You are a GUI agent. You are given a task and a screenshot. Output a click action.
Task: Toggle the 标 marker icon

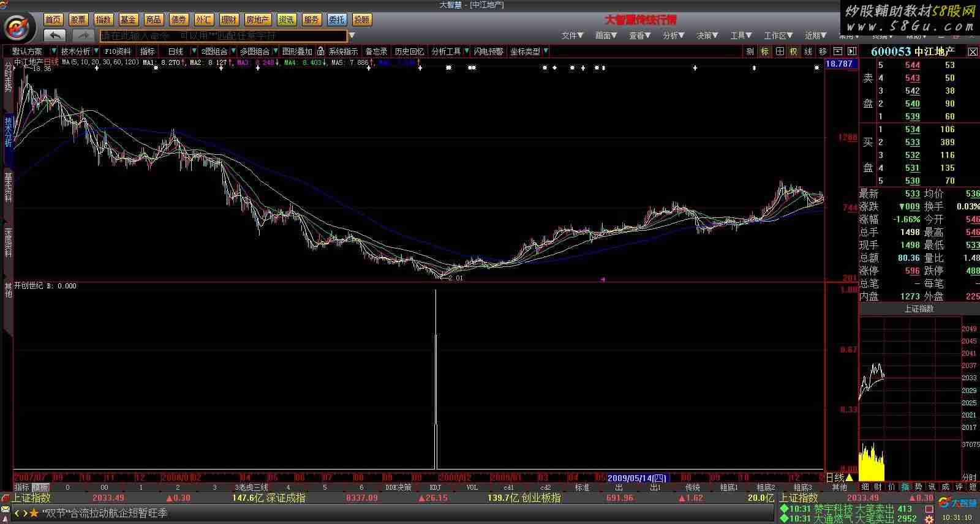click(765, 51)
